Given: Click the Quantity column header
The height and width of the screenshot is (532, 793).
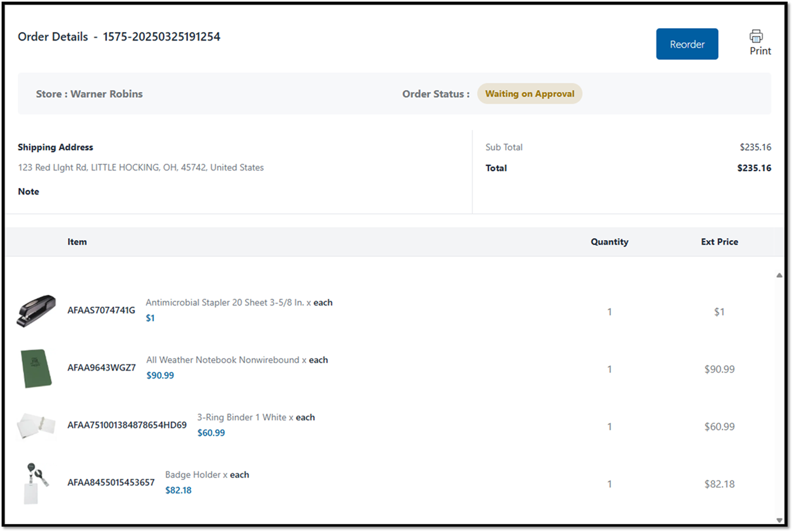Looking at the screenshot, I should (609, 242).
